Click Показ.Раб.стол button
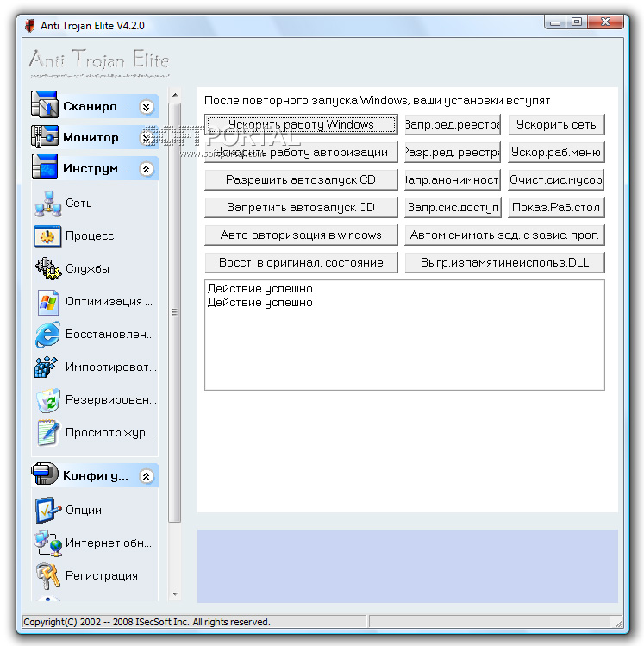 pos(556,208)
